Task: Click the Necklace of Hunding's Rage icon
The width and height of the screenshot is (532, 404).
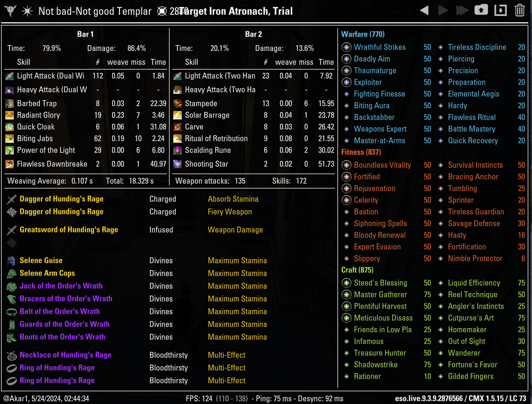Action: click(11, 355)
